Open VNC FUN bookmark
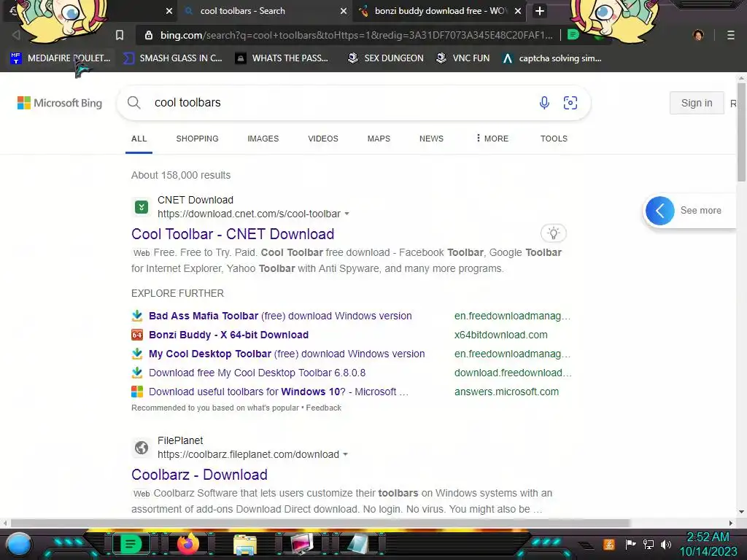The height and width of the screenshot is (560, 747). tap(463, 58)
